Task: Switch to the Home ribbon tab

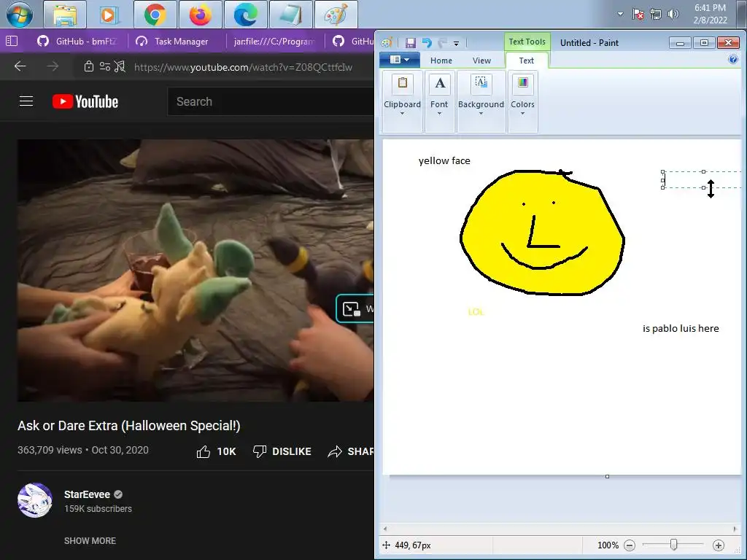Action: coord(441,61)
